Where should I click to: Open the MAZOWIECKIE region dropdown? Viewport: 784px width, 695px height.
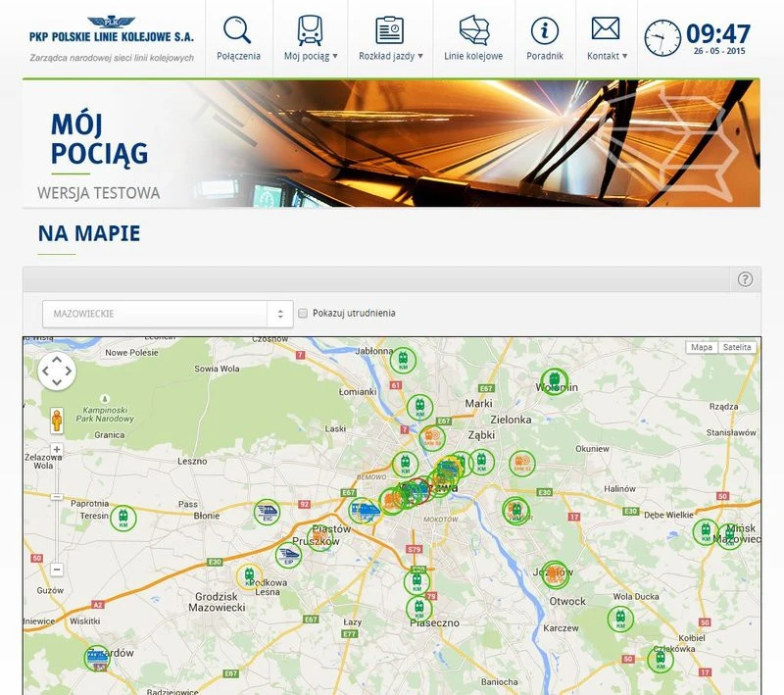click(x=168, y=314)
